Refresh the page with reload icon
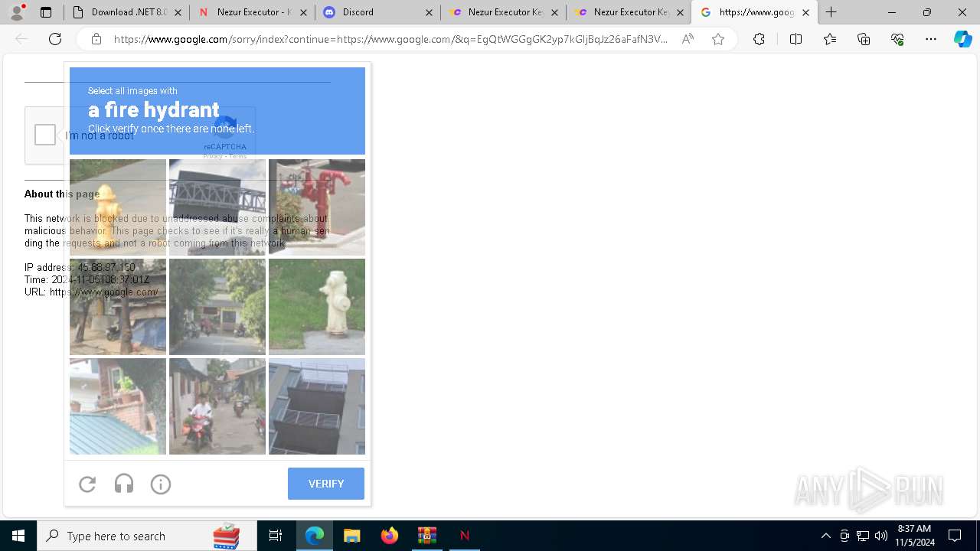This screenshot has height=551, width=980. click(x=55, y=39)
